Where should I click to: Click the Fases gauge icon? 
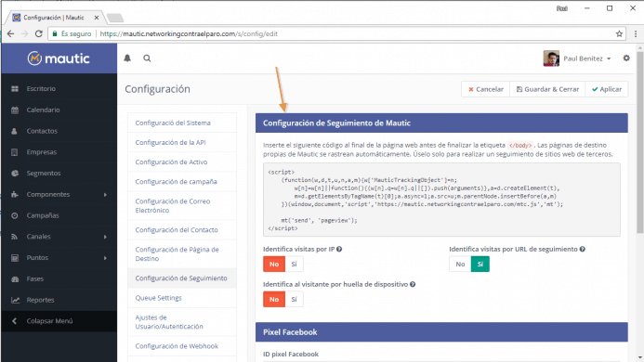coord(15,279)
